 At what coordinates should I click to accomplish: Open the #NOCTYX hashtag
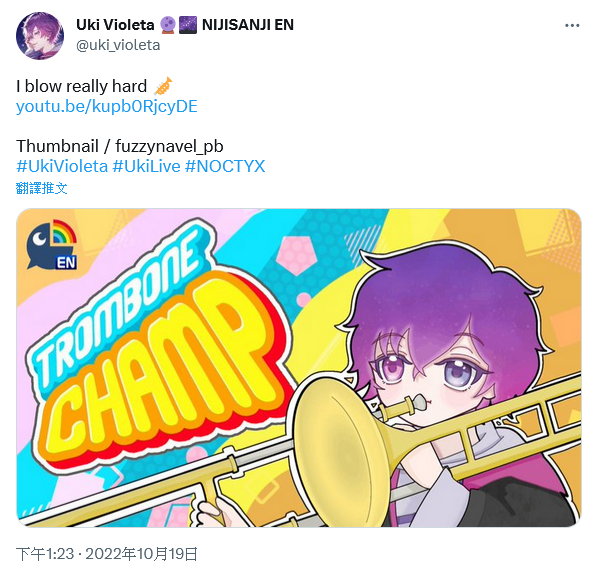pos(225,166)
